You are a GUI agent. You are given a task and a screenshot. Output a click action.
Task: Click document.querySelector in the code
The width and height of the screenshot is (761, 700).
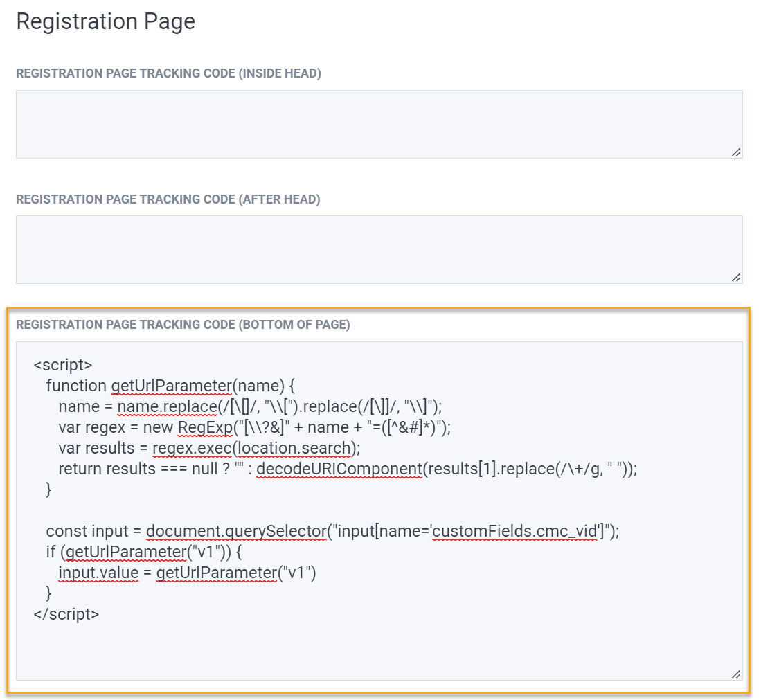[235, 531]
